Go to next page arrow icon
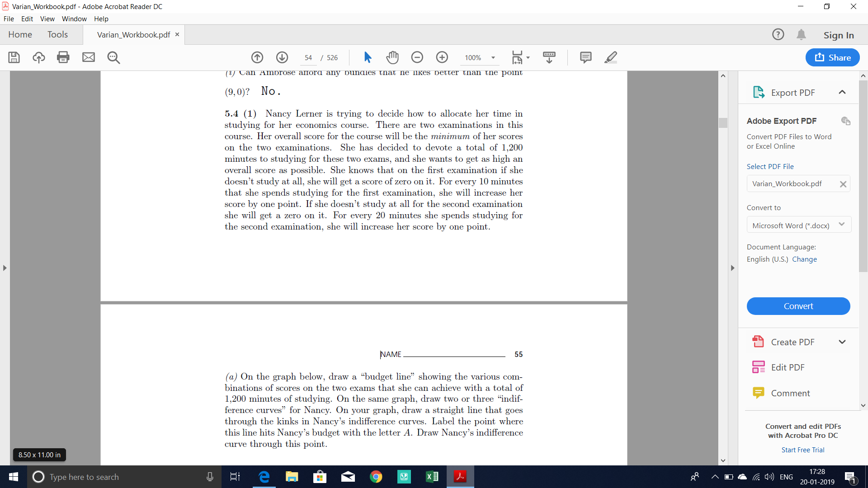The image size is (868, 488). click(x=282, y=57)
